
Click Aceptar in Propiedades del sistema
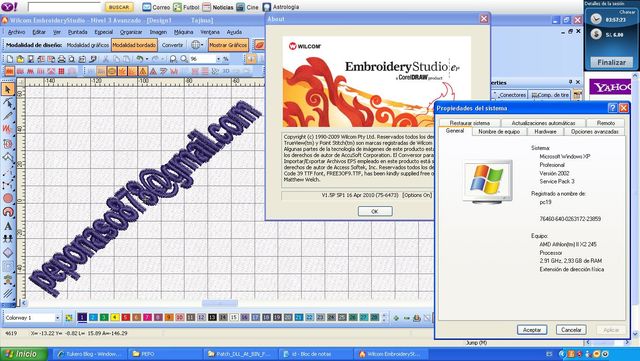point(532,330)
